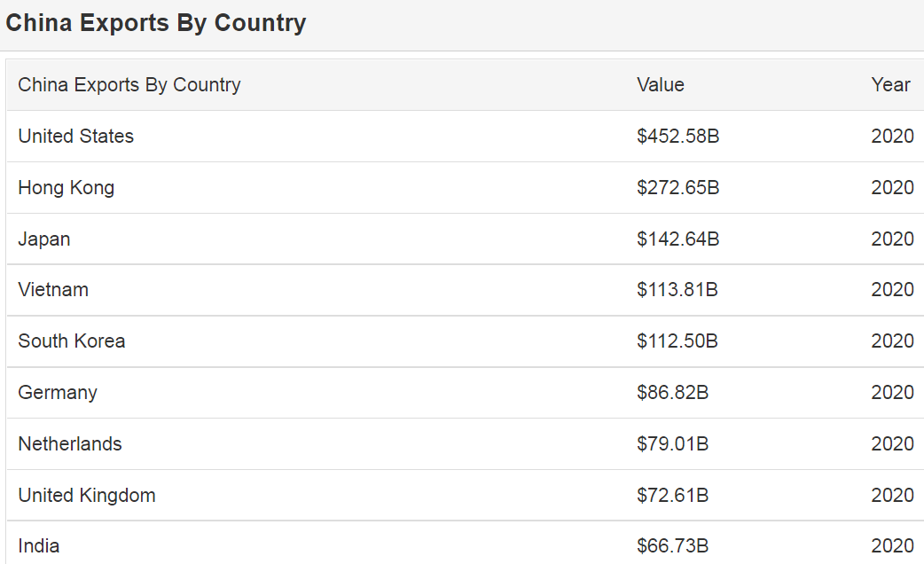
Task: Click the United States country link
Action: pyautogui.click(x=76, y=137)
